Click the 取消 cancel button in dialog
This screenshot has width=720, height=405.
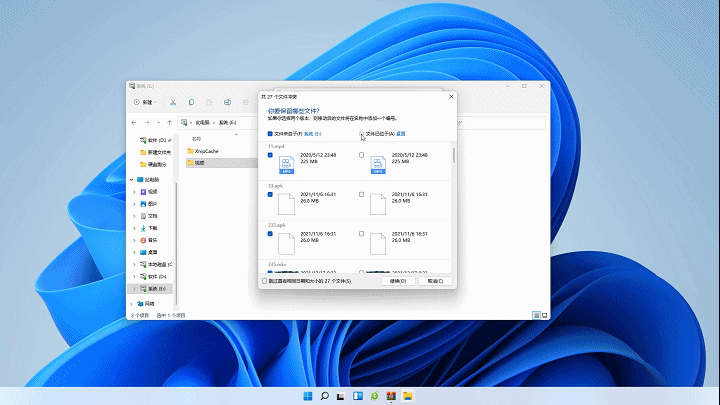pyautogui.click(x=433, y=281)
